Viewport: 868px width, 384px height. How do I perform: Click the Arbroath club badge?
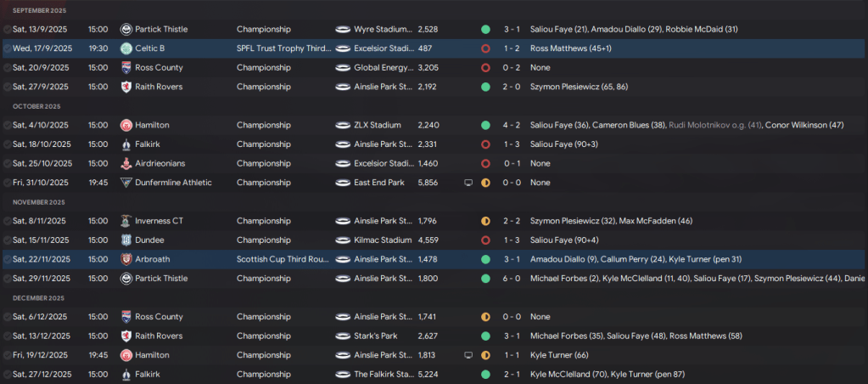[126, 259]
